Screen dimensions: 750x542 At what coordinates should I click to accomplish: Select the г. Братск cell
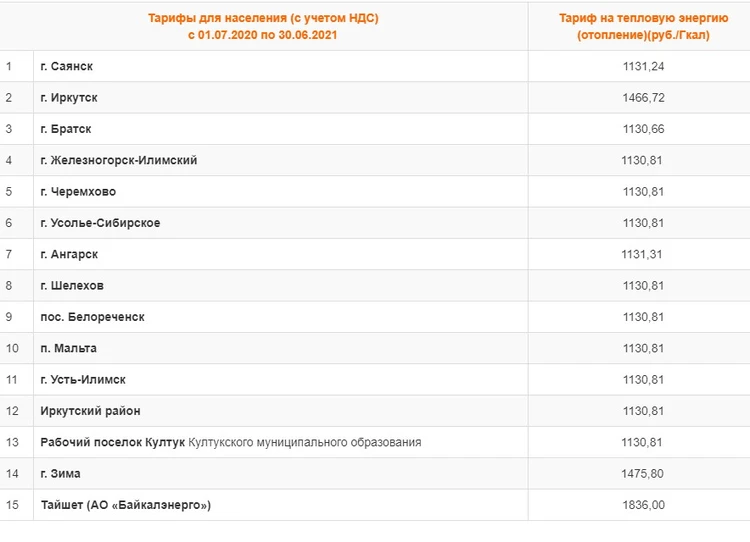66,129
